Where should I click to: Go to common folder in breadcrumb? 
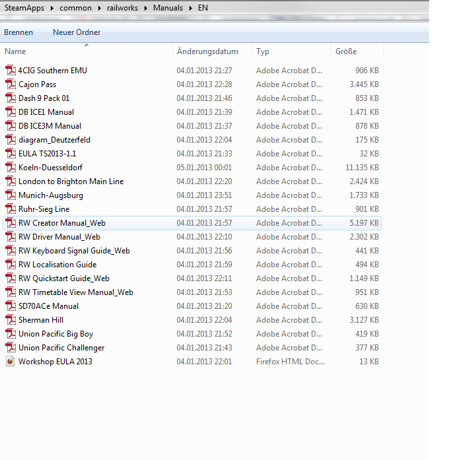tap(75, 8)
